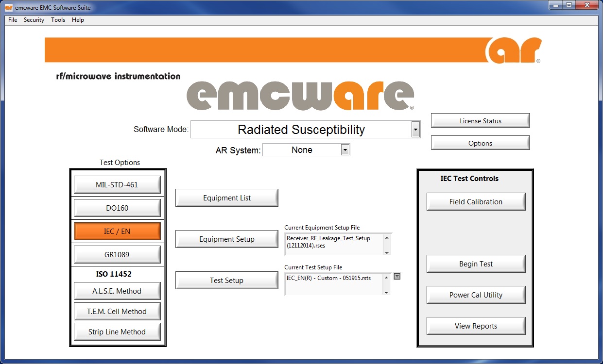Open the Equipment List

tap(227, 198)
